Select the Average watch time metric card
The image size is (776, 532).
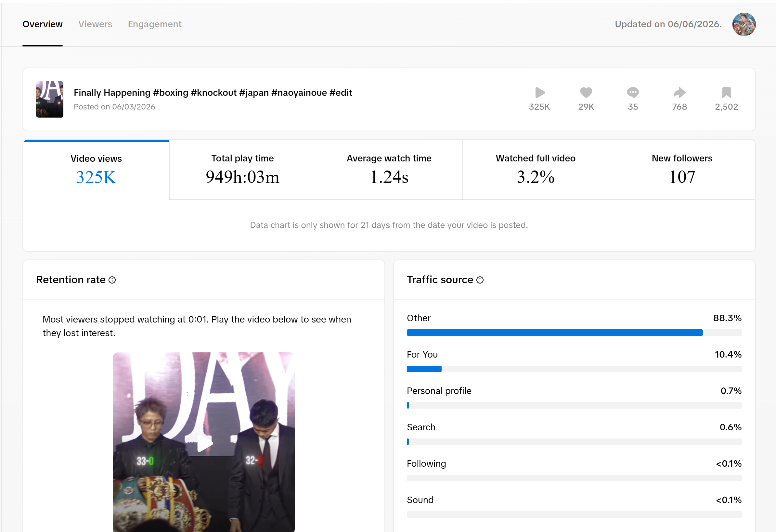(x=389, y=170)
